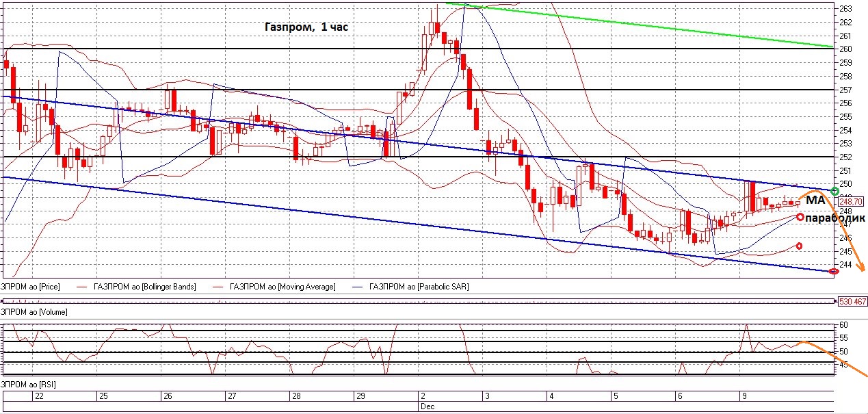Image resolution: width=868 pixels, height=414 pixels.
Task: Click the volume value 530 467
Action: tap(852, 301)
